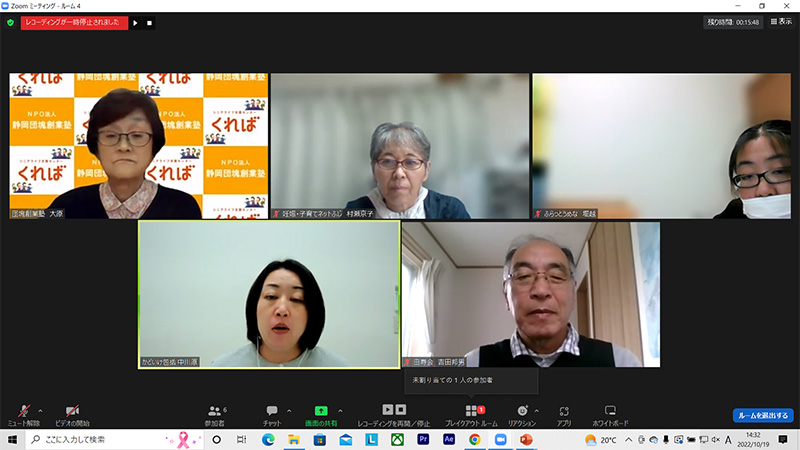Open the Breakout Rooms icon
The width and height of the screenshot is (800, 450).
(x=471, y=411)
